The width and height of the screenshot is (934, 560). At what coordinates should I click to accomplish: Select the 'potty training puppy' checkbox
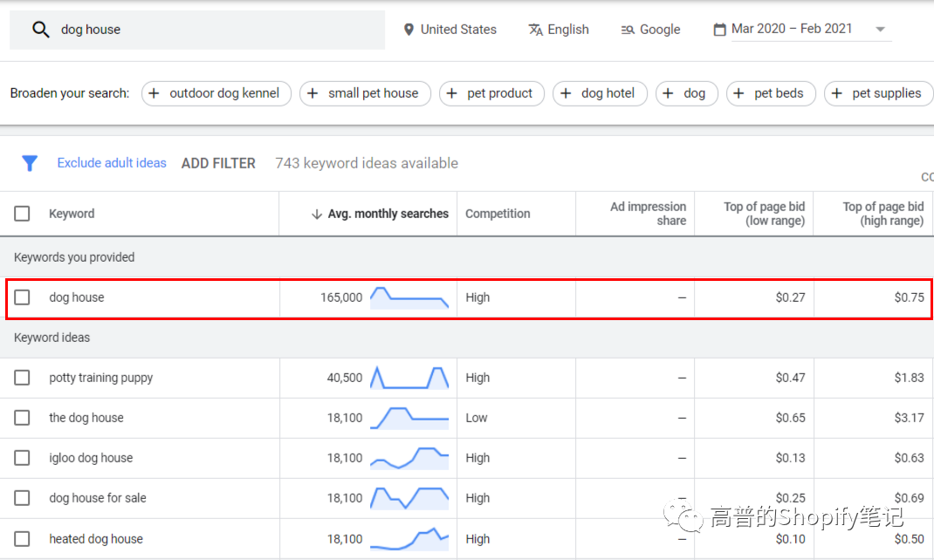pos(22,378)
